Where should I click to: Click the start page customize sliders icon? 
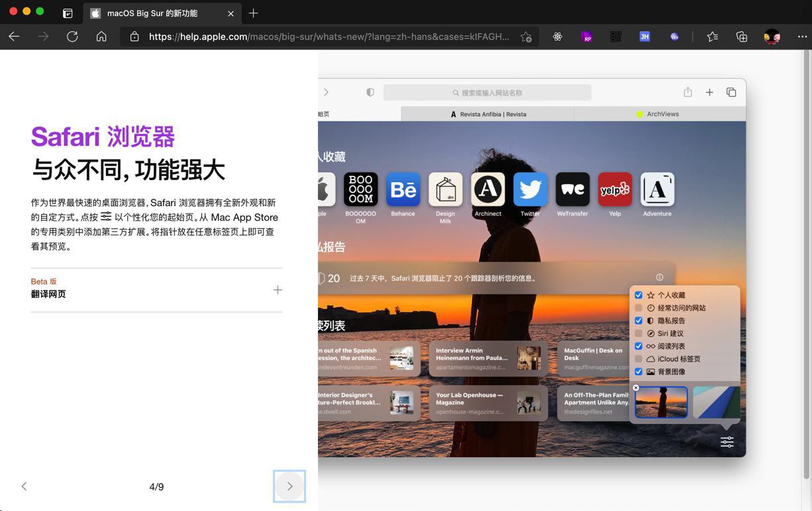click(727, 441)
